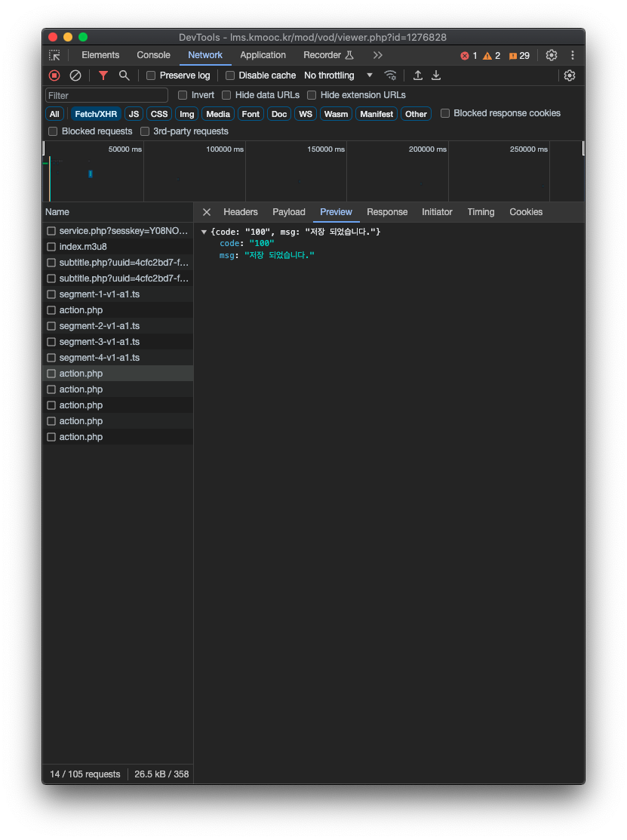Open the Recorder tab
This screenshot has height=840, width=627.
coord(328,55)
